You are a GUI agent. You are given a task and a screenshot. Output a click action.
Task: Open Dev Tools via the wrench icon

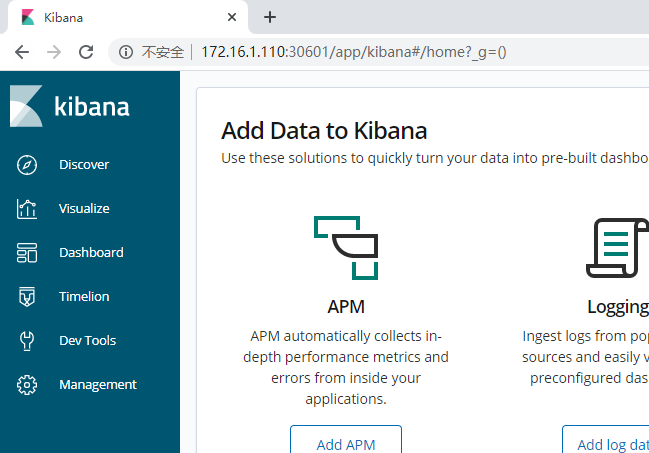pos(27,341)
